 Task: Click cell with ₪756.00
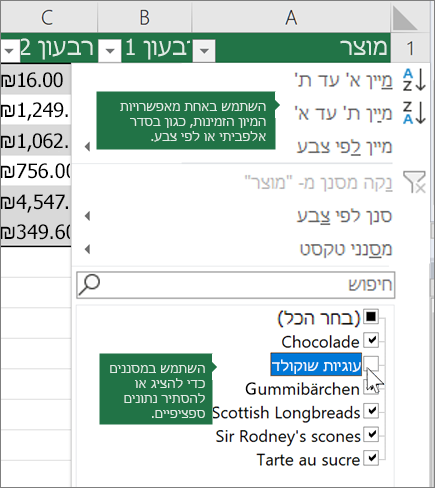35,171
